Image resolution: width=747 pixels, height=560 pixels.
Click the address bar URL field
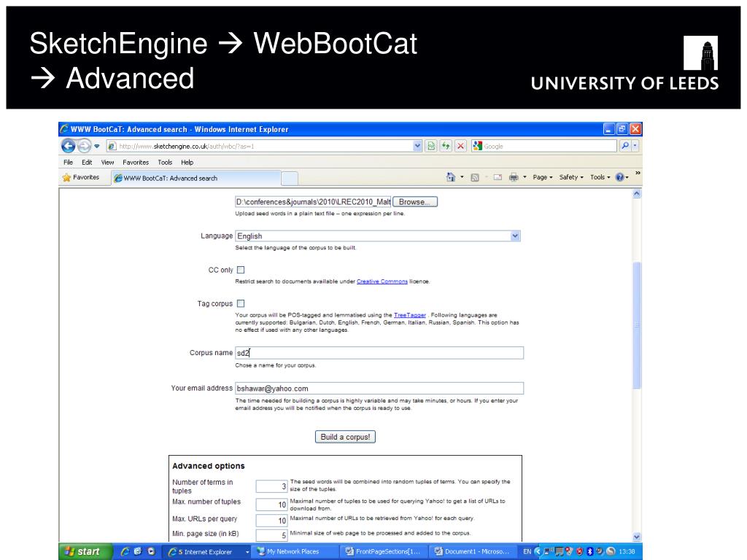point(260,146)
